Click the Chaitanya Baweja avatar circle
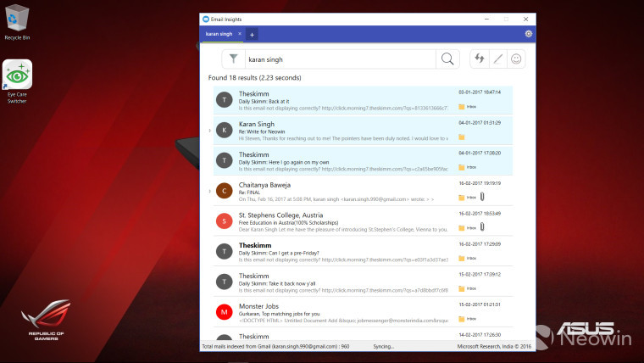 click(225, 191)
